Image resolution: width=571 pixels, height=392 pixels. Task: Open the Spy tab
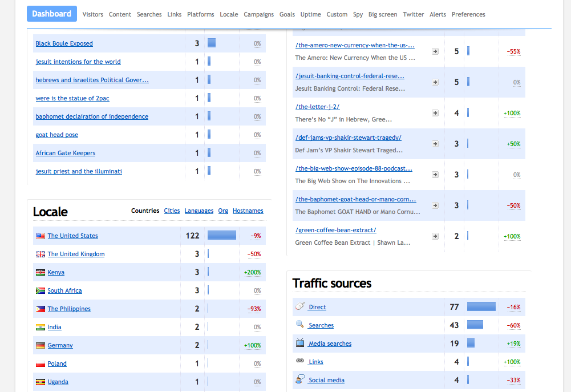tap(358, 14)
